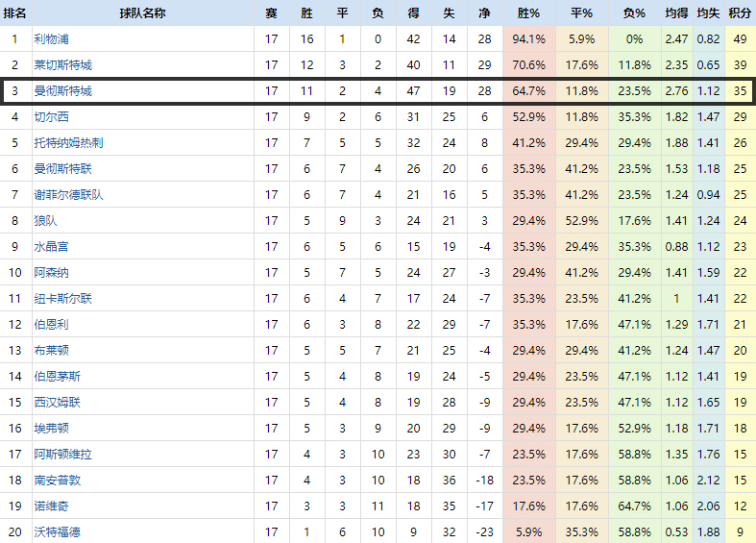
Task: Click the 曼彻斯特联 team link
Action: click(x=63, y=169)
